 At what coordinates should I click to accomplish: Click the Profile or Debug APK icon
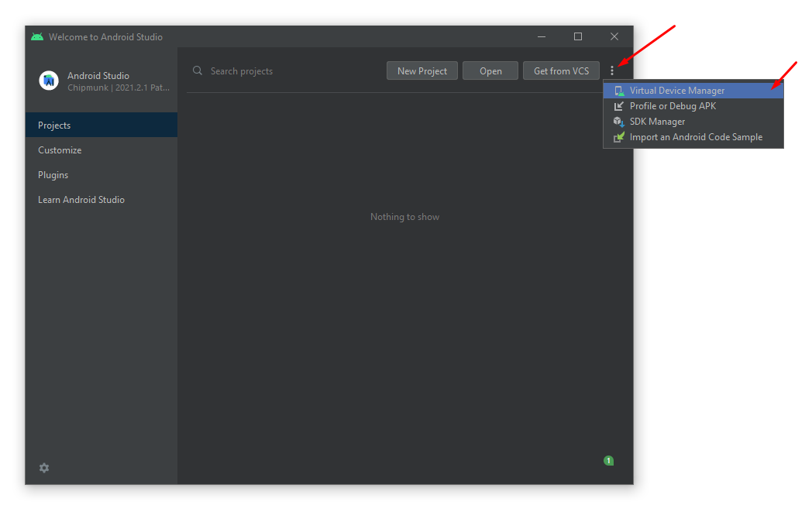coord(619,106)
